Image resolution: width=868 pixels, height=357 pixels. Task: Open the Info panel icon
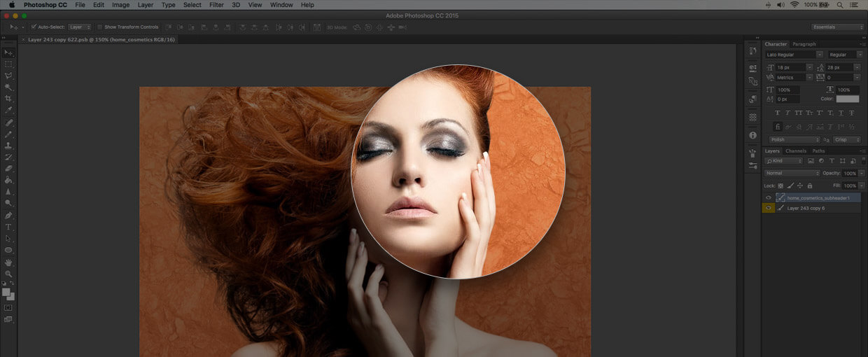752,135
